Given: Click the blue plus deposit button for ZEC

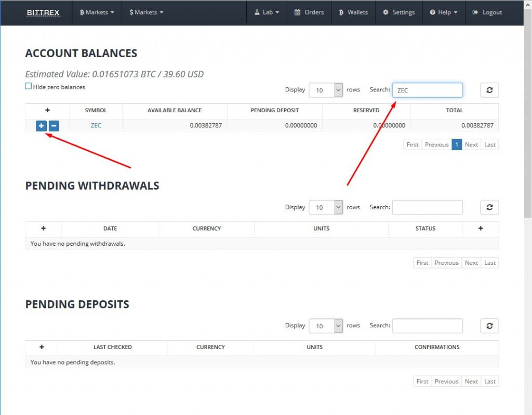Looking at the screenshot, I should point(41,126).
